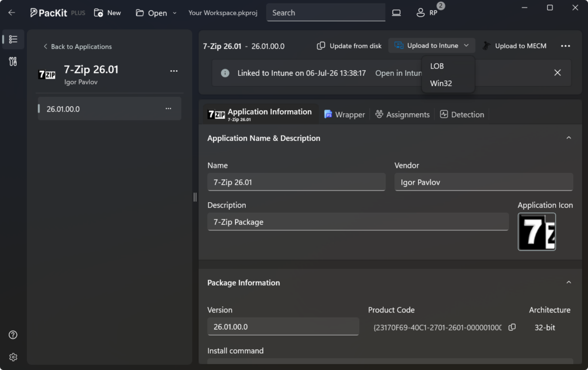Go back with the top-left arrow

pos(11,13)
